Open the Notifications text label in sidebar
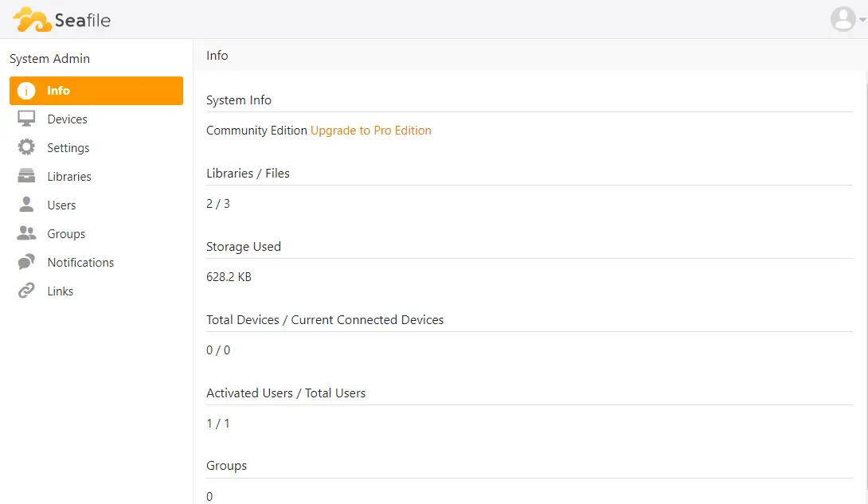The height and width of the screenshot is (504, 868). [80, 263]
